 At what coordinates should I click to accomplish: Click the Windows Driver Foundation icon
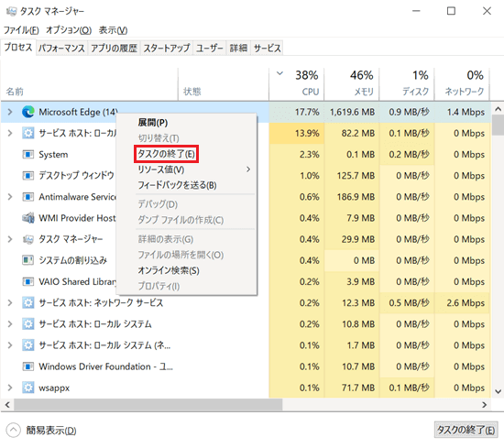(28, 366)
